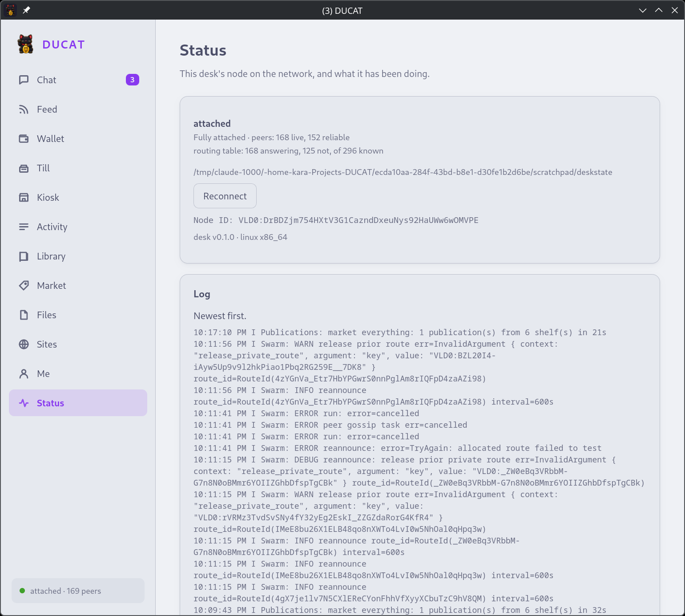This screenshot has height=616, width=685.
Task: Click the Node ID string
Action: click(x=336, y=220)
